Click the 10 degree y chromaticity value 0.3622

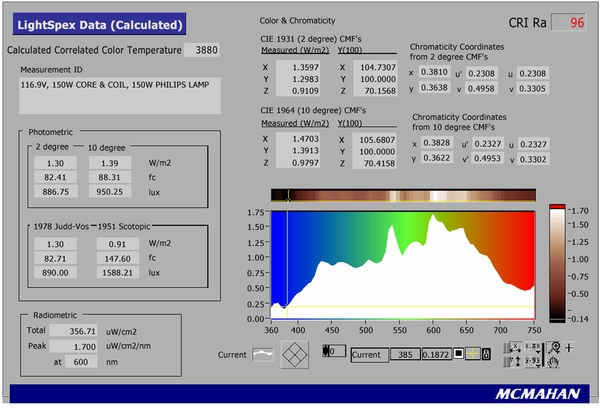437,158
